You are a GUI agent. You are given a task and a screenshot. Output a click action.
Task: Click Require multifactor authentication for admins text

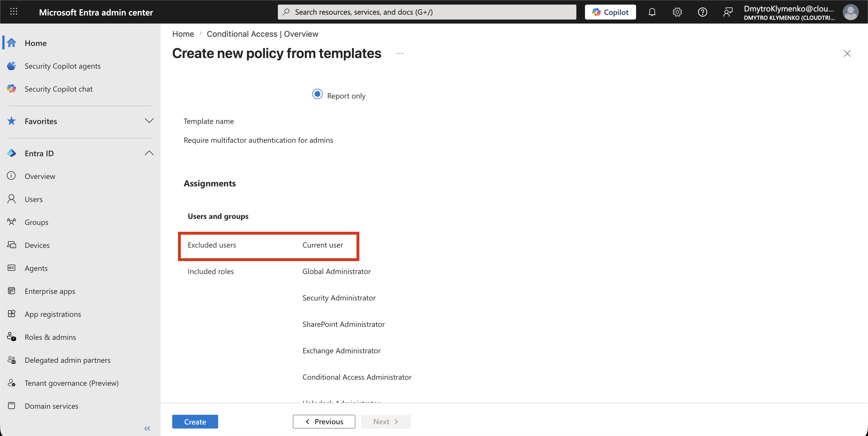coord(258,140)
